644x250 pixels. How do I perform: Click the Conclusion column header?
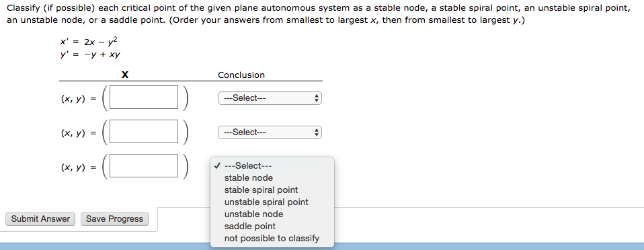tap(241, 75)
